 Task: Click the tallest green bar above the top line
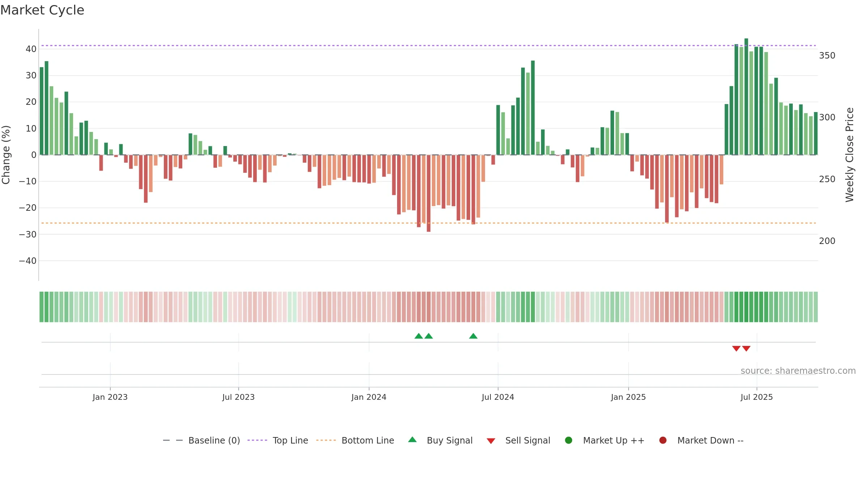(746, 97)
